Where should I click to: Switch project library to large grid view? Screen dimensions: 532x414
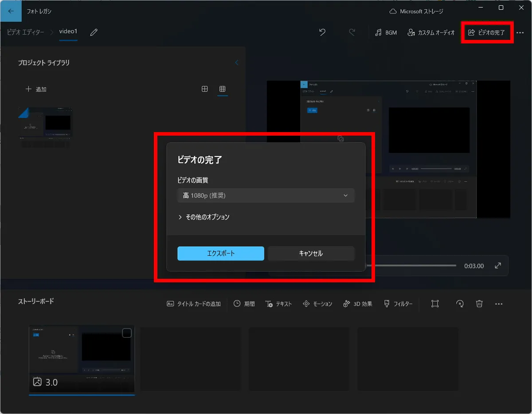tap(204, 89)
